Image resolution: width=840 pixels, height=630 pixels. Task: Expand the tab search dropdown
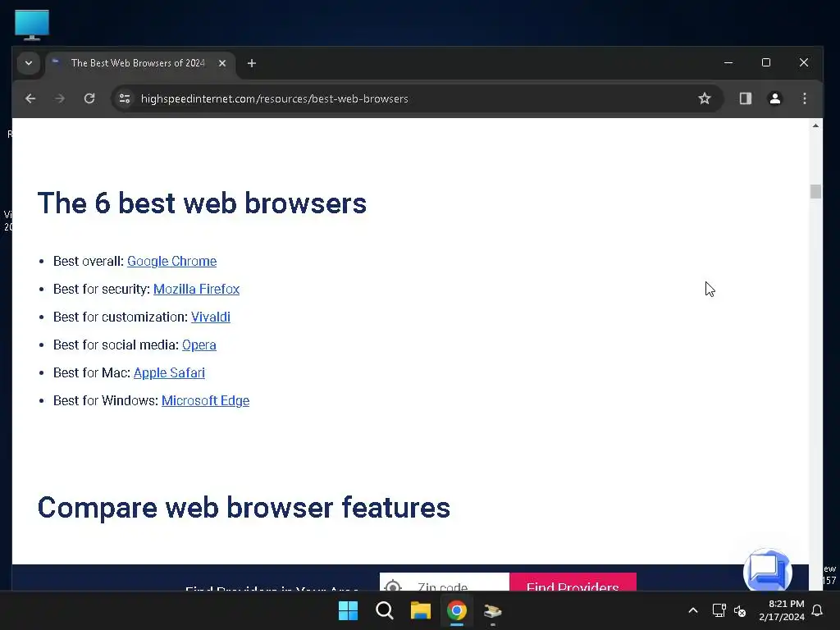[x=29, y=63]
